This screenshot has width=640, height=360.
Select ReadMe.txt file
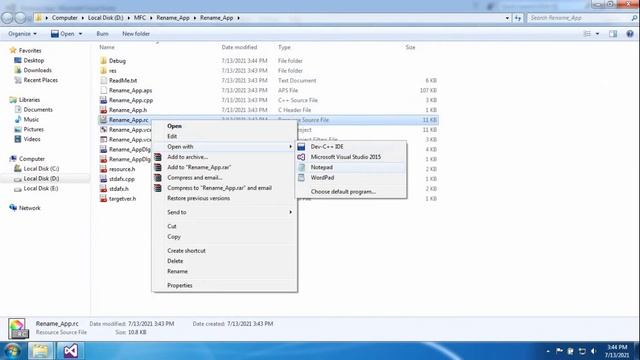coord(123,81)
